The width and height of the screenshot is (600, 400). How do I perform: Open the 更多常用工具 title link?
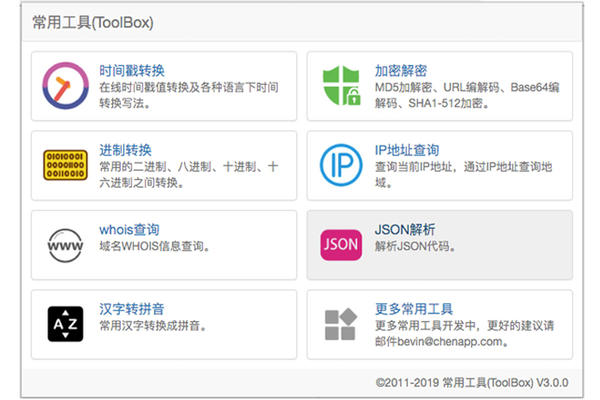[x=413, y=309]
